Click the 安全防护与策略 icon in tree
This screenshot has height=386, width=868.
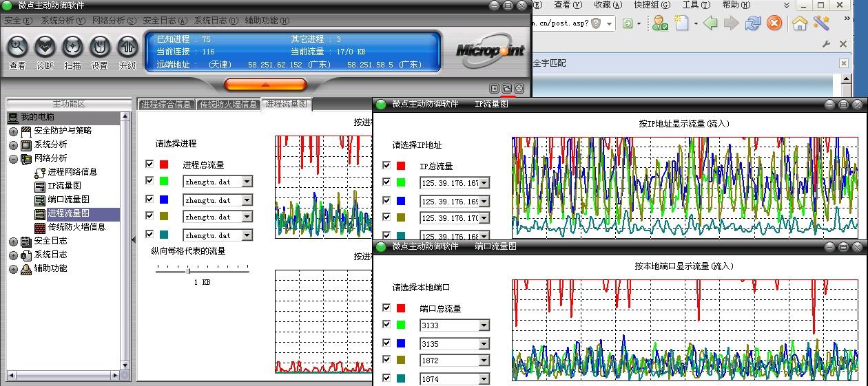(x=26, y=131)
